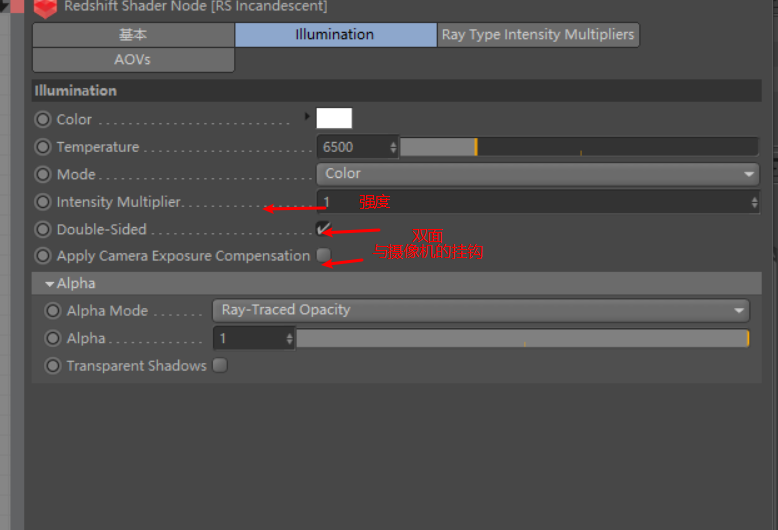The height and width of the screenshot is (530, 778).
Task: Toggle the Transparent Shadows animation dot
Action: [x=53, y=366]
